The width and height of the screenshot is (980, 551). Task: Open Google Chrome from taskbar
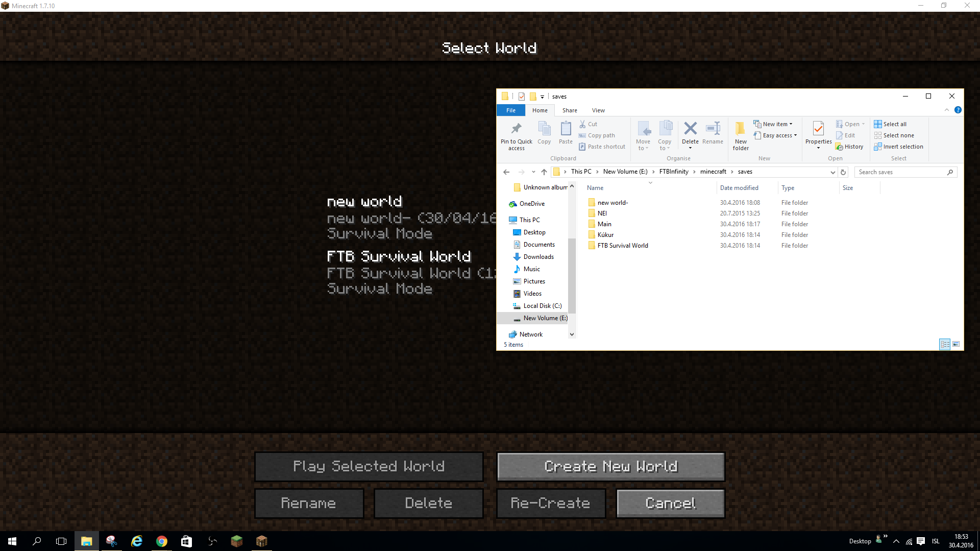pos(161,541)
